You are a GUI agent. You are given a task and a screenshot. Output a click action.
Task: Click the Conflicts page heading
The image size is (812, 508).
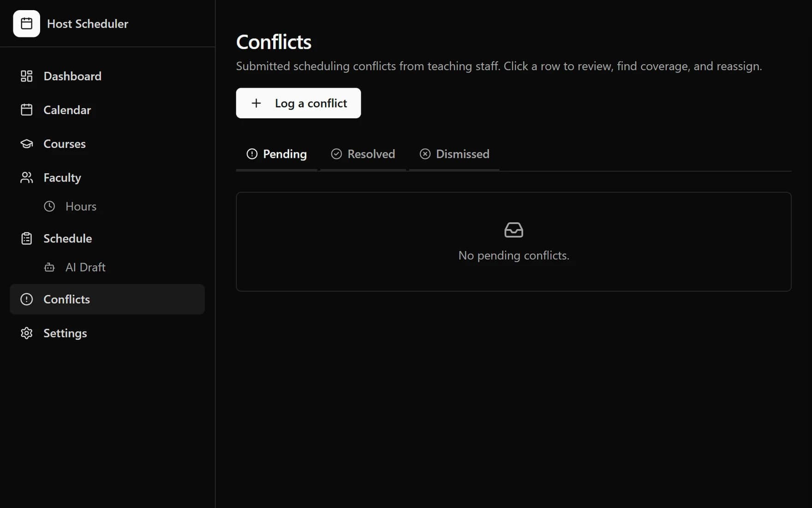pyautogui.click(x=274, y=42)
